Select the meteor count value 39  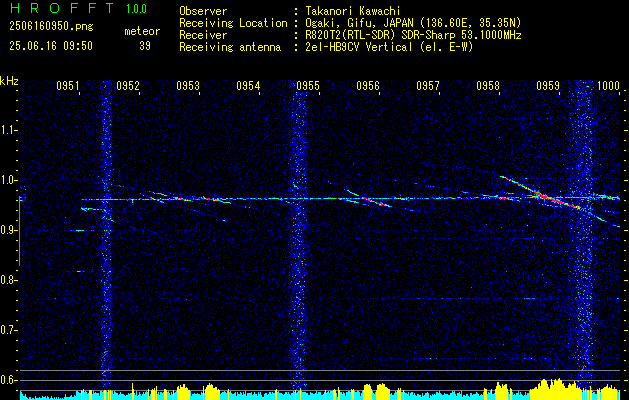click(x=145, y=46)
